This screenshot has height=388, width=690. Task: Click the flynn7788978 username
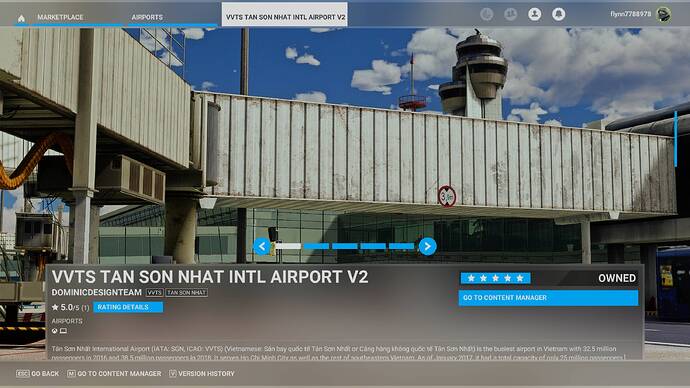(630, 14)
